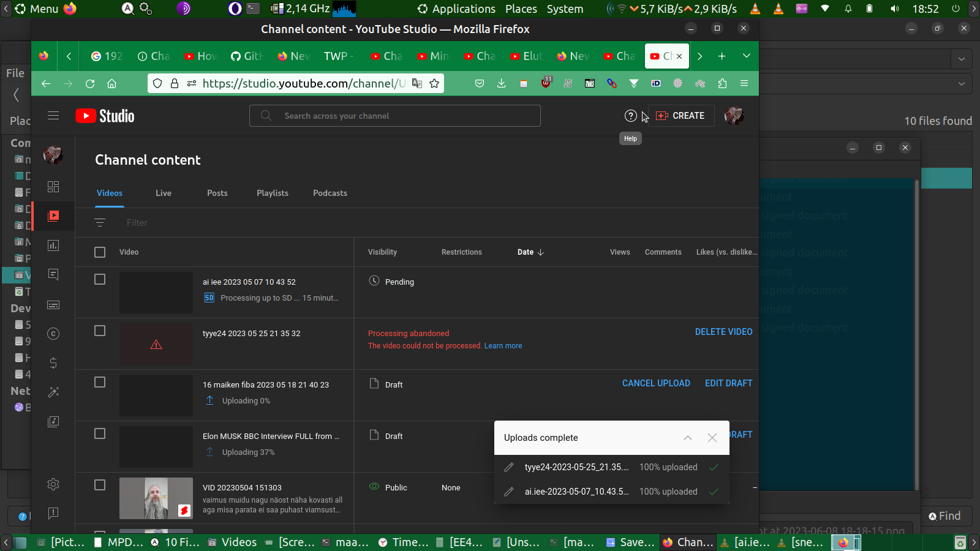980x551 pixels.
Task: Click the filter lines icon
Action: (100, 223)
